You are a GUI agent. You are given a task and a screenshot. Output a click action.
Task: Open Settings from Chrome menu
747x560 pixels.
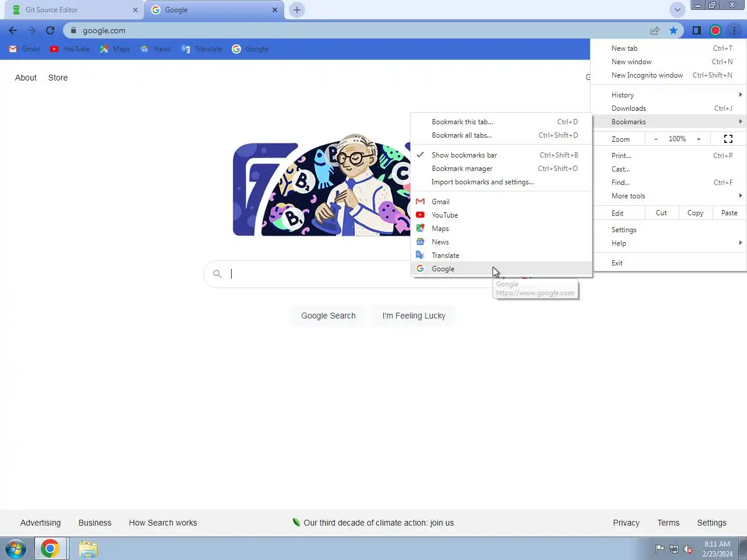pyautogui.click(x=669, y=230)
